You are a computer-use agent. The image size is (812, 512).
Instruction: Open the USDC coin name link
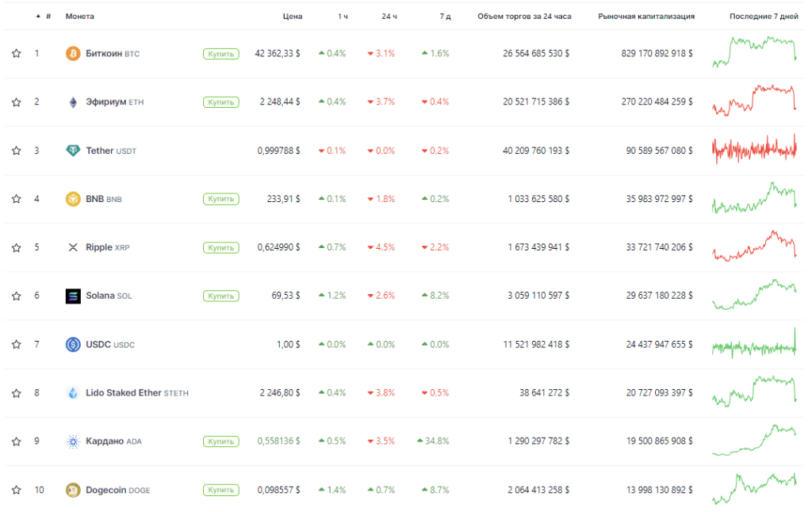(109, 344)
